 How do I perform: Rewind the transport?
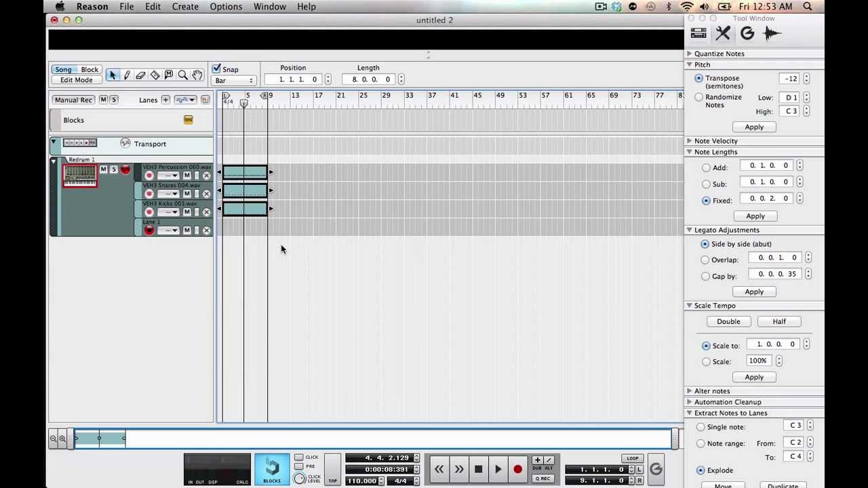click(439, 469)
